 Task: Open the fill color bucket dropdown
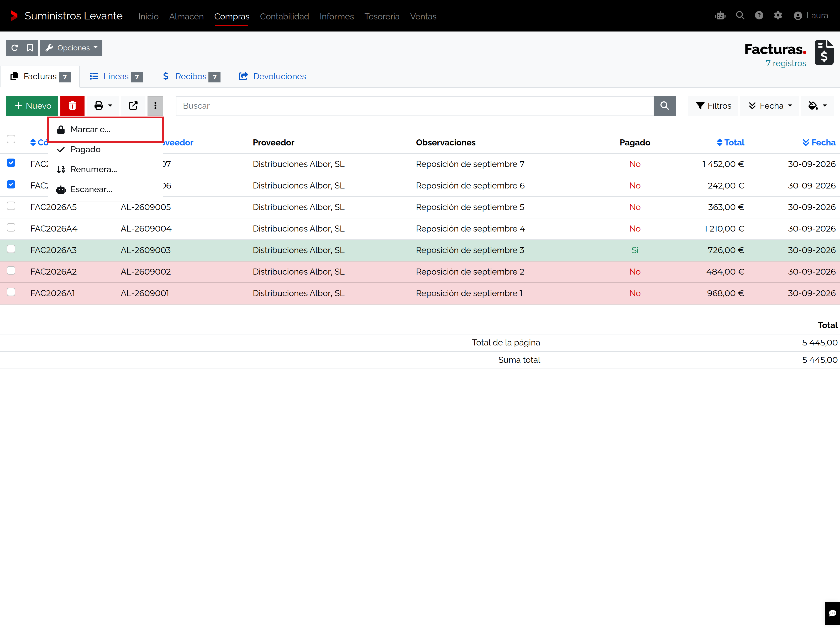[817, 106]
